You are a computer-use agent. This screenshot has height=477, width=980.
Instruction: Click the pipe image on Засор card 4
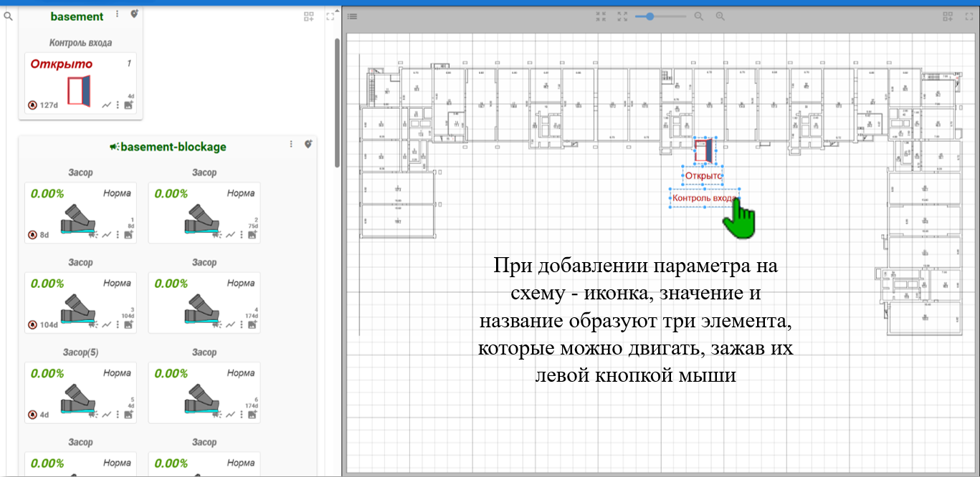[202, 309]
